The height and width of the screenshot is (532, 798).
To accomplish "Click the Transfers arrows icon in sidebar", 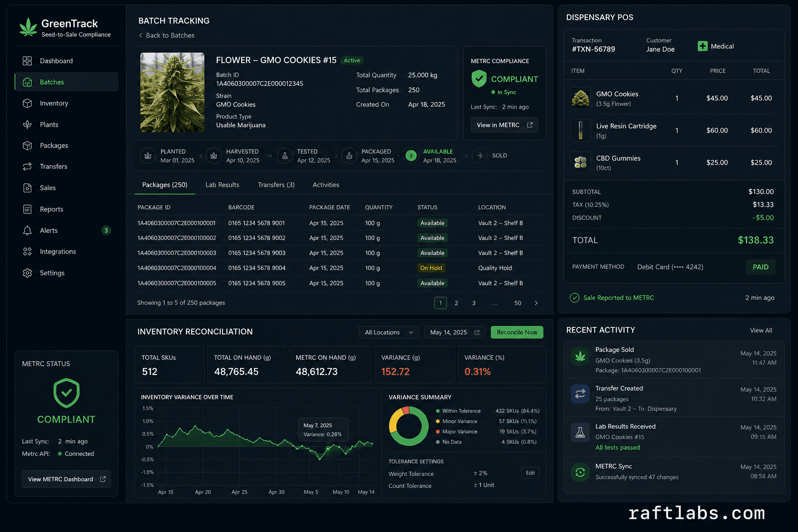I will click(28, 167).
